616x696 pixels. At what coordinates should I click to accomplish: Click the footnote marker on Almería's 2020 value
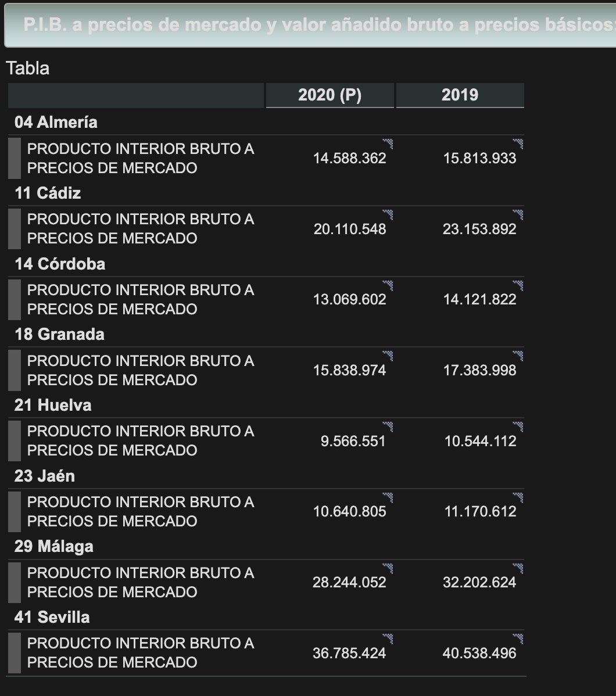coord(388,144)
